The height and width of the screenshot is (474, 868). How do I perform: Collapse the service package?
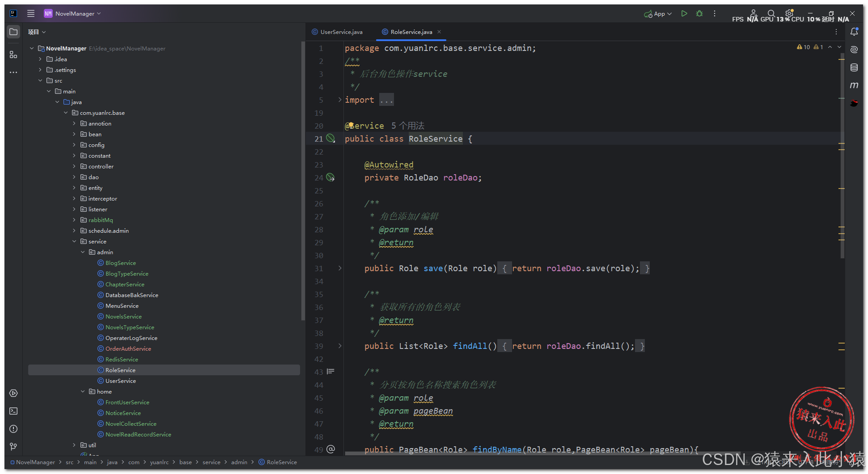click(x=74, y=241)
